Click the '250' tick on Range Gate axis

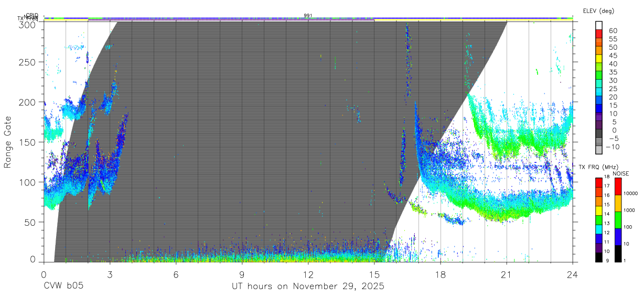[x=26, y=62]
